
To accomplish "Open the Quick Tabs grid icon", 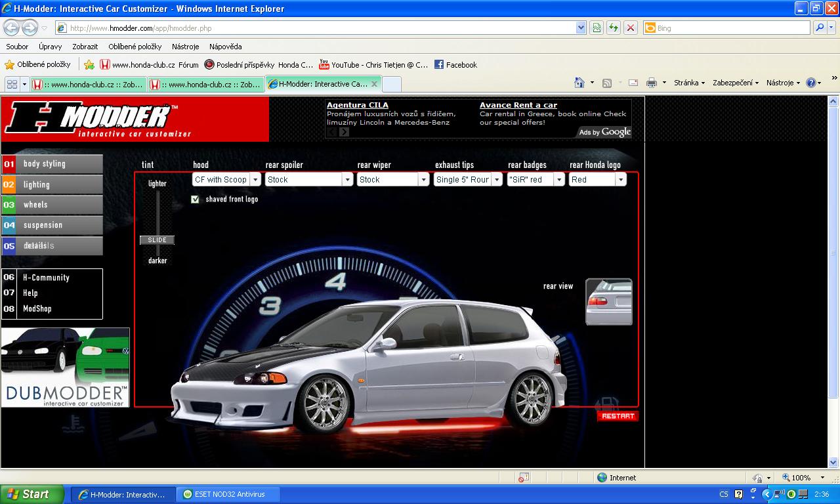I will 12,84.
